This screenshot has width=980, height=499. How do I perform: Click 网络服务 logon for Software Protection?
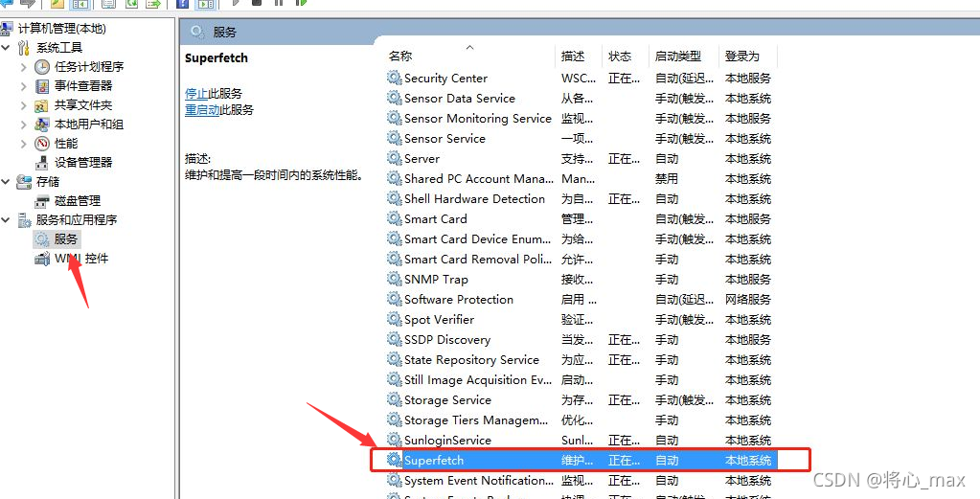(748, 299)
